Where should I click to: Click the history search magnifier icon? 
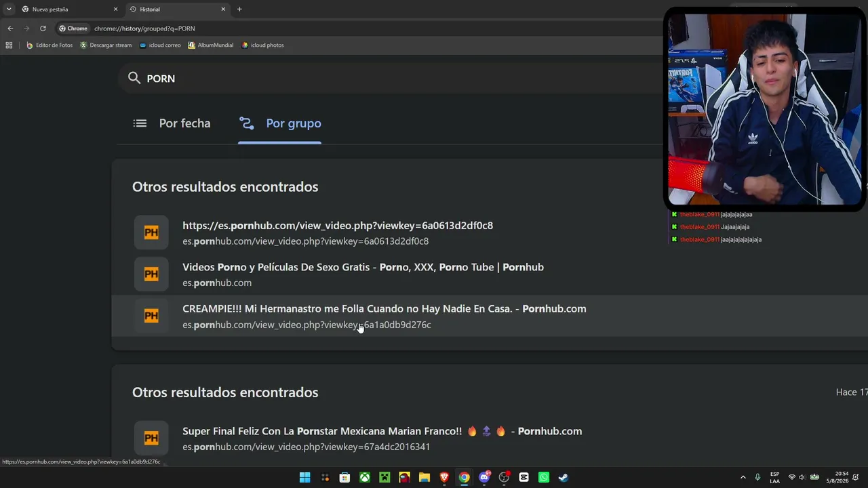pyautogui.click(x=134, y=78)
